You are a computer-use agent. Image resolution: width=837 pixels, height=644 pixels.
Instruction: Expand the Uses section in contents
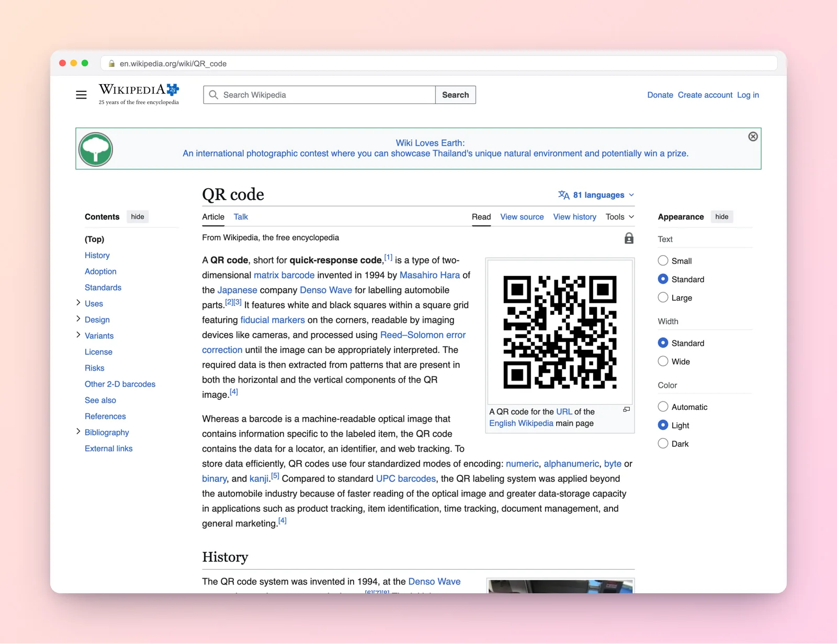[78, 303]
